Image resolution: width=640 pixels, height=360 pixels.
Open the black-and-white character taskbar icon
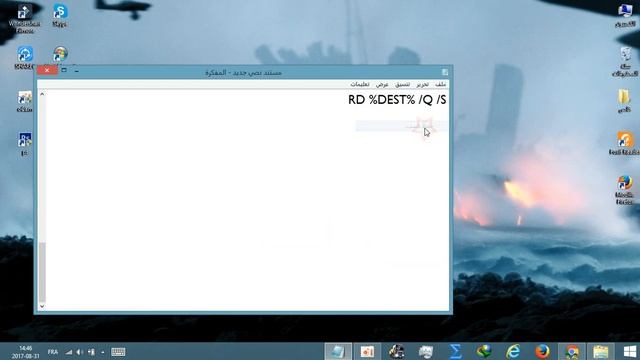[x=396, y=351]
